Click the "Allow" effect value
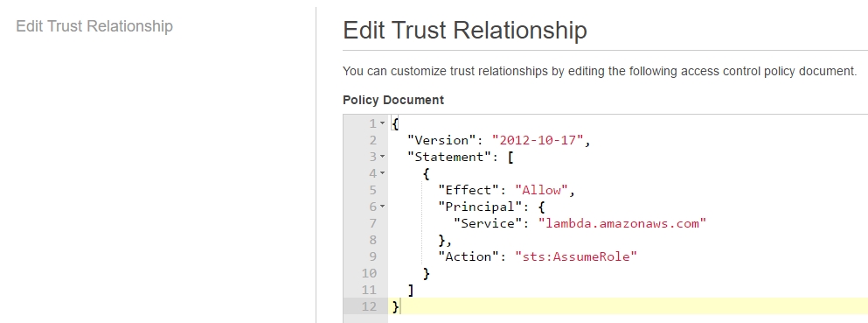Screen dimensions: 868x323 tap(541, 190)
